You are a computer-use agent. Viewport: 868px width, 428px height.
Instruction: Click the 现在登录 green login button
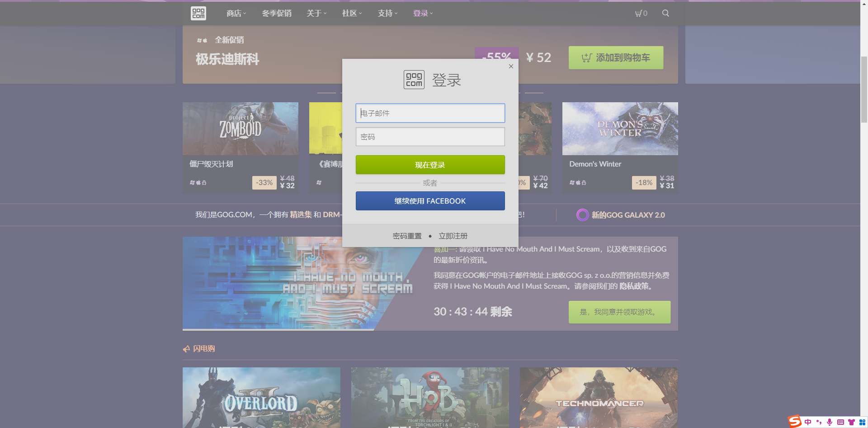click(x=430, y=165)
